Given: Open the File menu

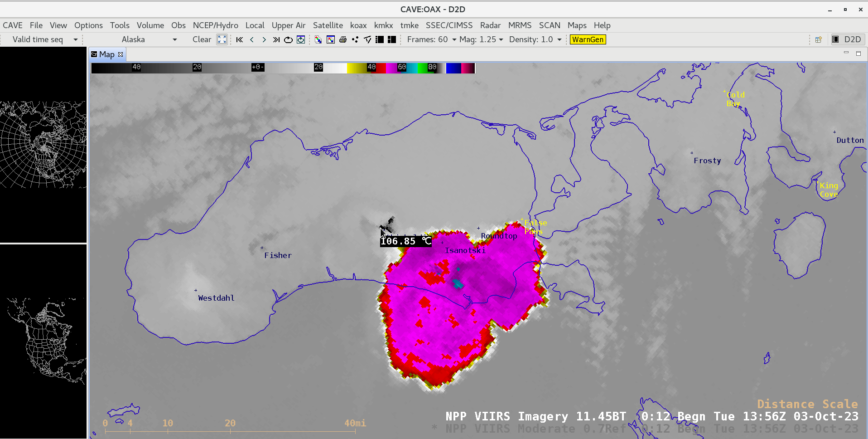Looking at the screenshot, I should 36,25.
